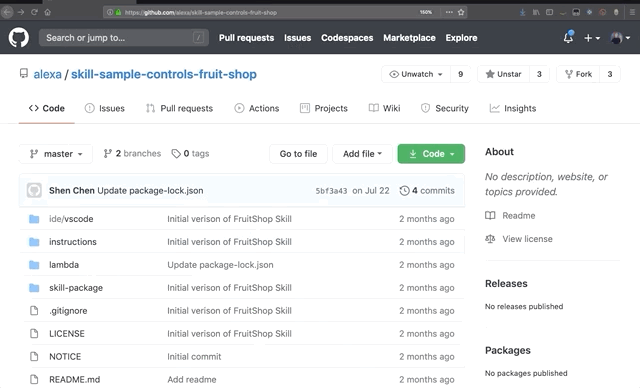
Task: Fork the repository
Action: coord(578,74)
